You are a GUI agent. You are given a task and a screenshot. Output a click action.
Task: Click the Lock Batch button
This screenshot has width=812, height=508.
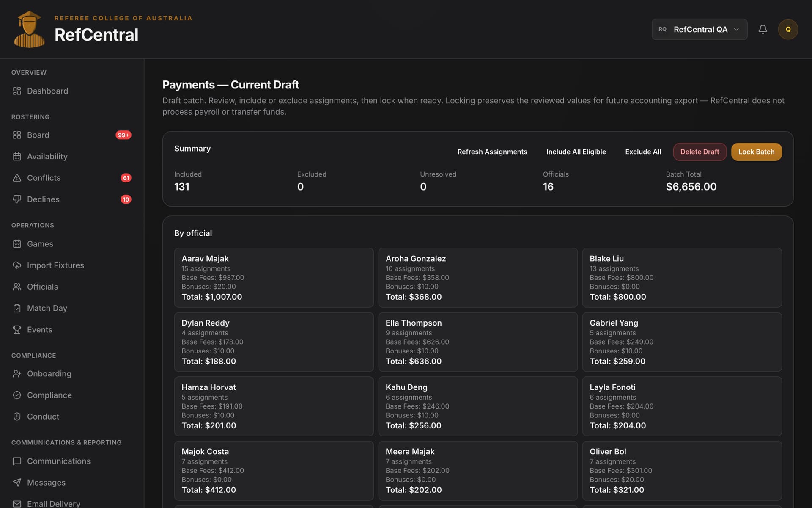tap(756, 152)
